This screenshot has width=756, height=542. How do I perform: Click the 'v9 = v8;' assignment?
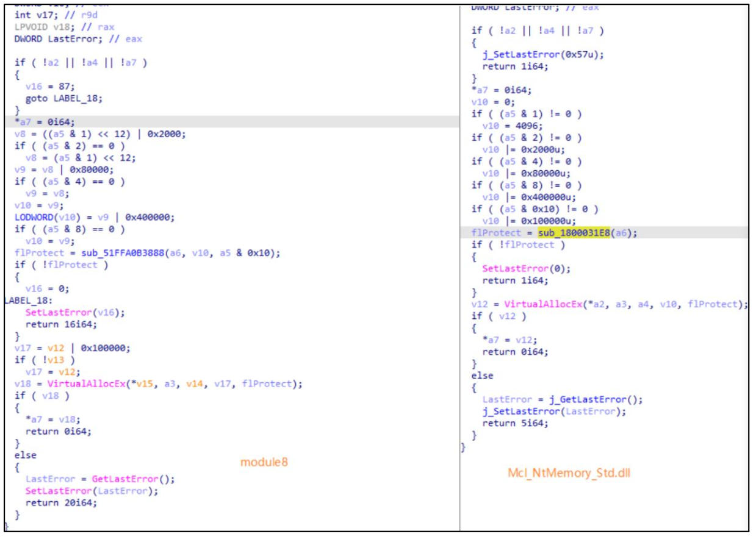(x=46, y=193)
